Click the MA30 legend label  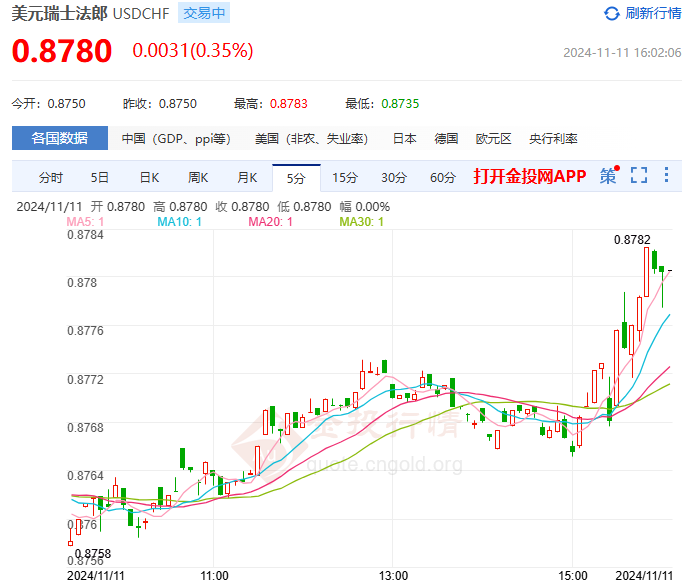coord(361,222)
